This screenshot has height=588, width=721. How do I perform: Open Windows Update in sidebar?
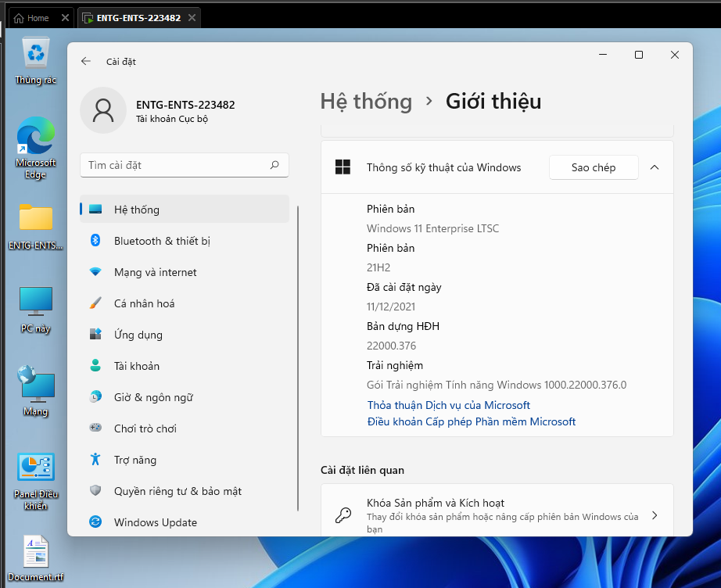[185, 522]
